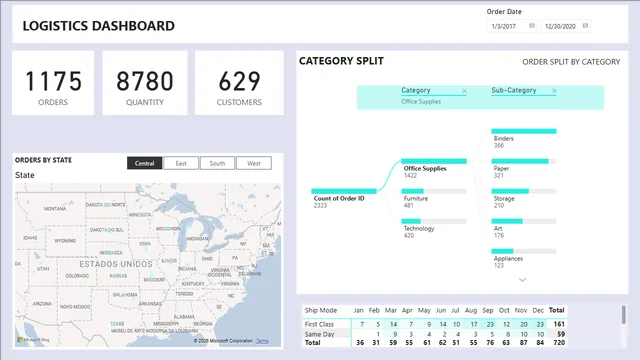Select the Appliances sub-category bar
Viewport: 640px width, 360px height.
point(524,251)
